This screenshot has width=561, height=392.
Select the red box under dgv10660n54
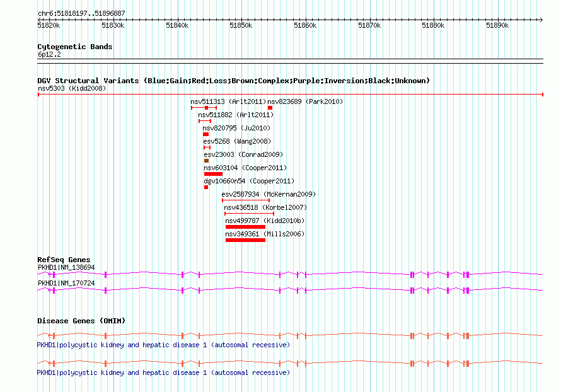pyautogui.click(x=206, y=187)
